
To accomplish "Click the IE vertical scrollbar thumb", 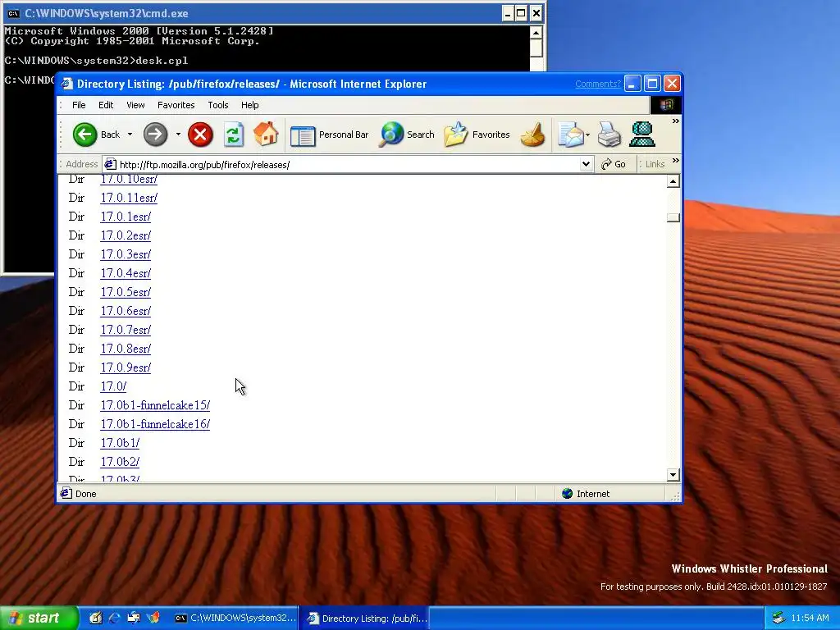I will point(673,217).
